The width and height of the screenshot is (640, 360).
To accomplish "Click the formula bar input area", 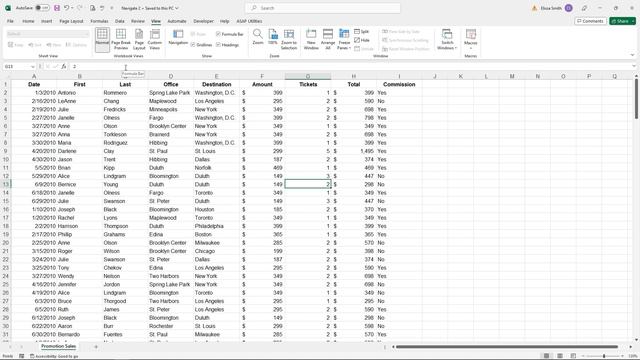I will (350, 67).
